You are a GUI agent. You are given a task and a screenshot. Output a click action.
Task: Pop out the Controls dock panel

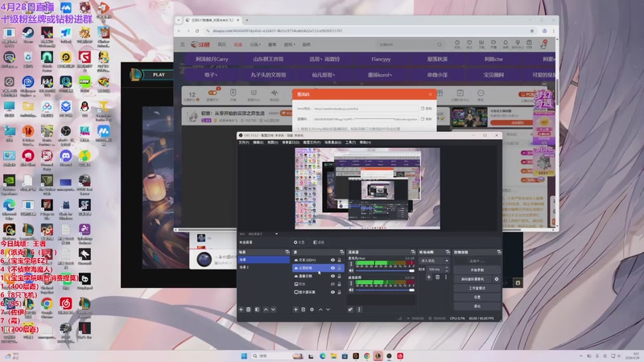[x=499, y=252]
